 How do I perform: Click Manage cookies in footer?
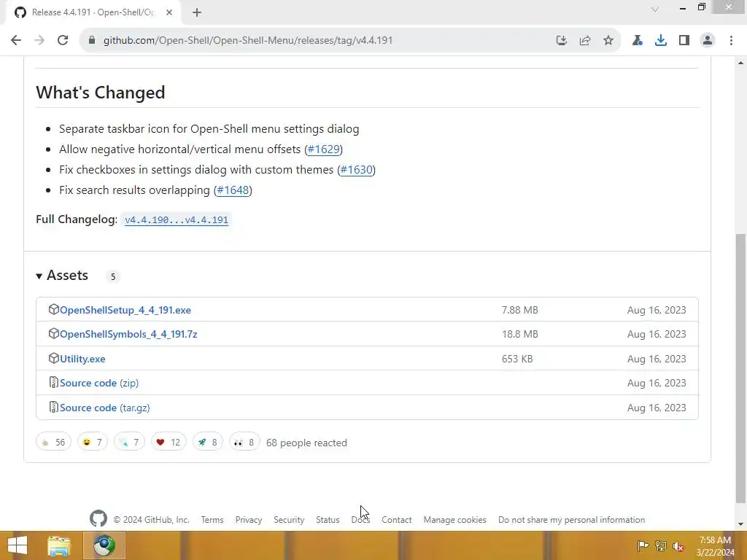(455, 520)
